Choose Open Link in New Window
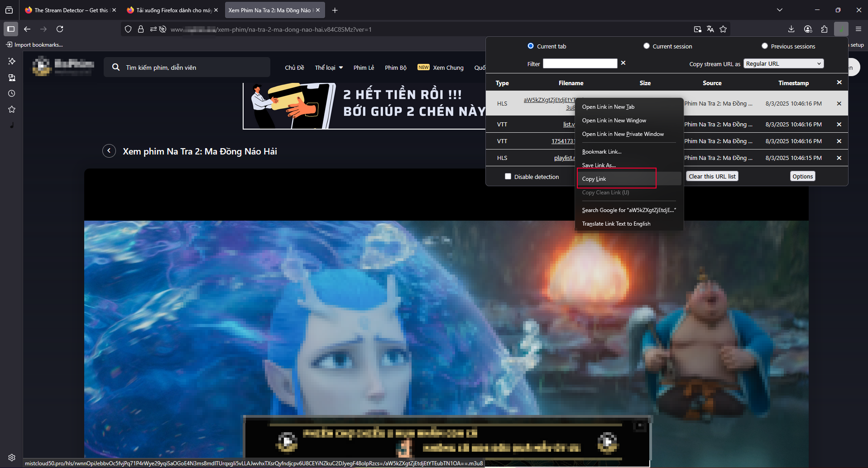This screenshot has width=868, height=468. point(629,121)
